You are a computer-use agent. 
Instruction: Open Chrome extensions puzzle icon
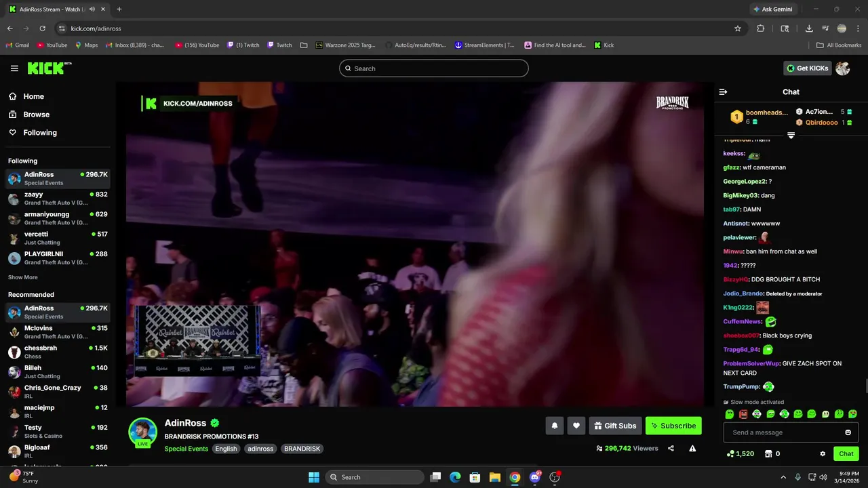760,28
